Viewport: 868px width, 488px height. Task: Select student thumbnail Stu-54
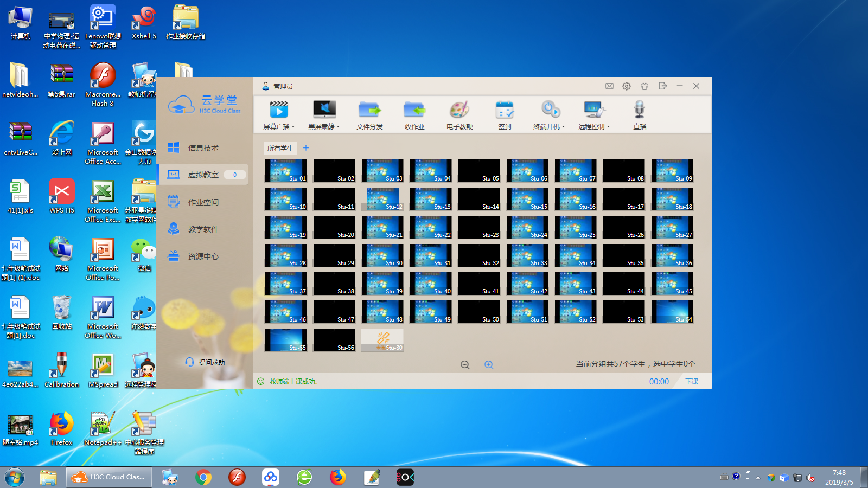672,312
